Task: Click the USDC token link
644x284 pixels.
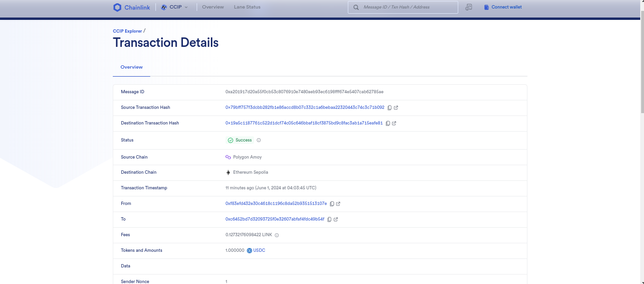Action: [259, 250]
